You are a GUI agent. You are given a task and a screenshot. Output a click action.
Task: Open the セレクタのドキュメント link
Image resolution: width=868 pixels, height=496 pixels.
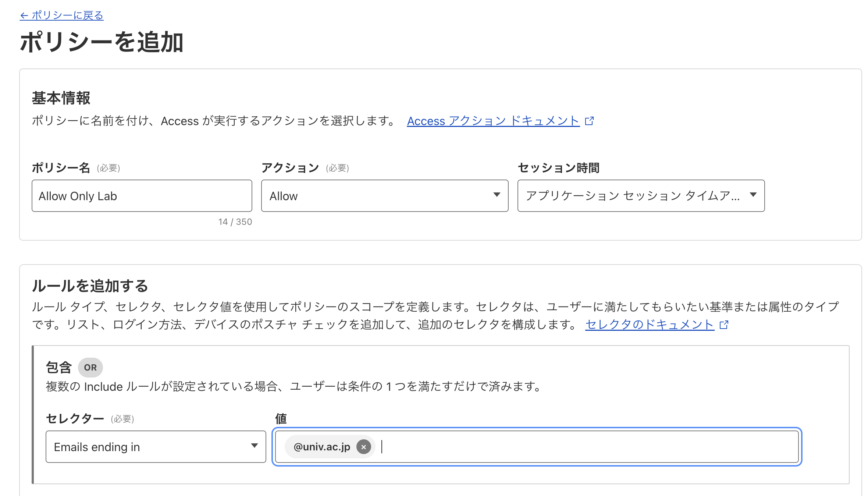[650, 325]
